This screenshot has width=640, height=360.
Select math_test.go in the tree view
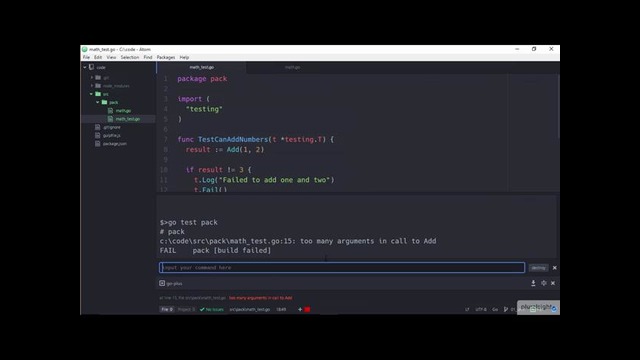coord(128,119)
